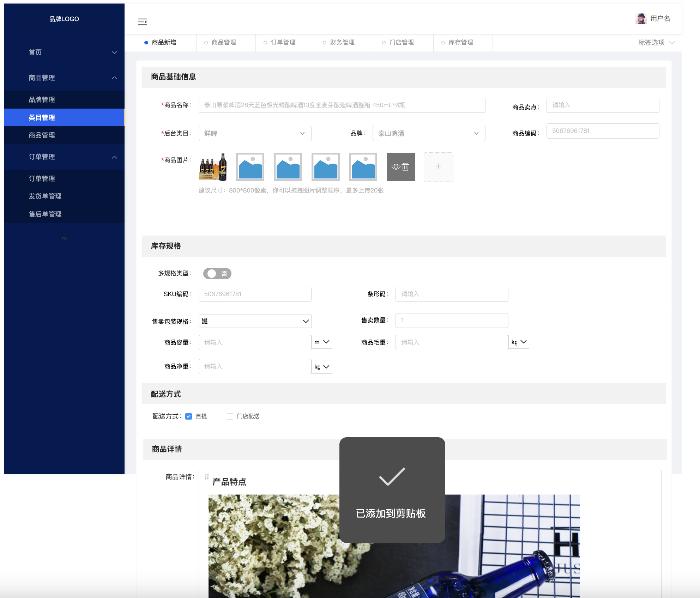Open the kg unit dropdown for 商品毛重
700x598 pixels.
click(x=519, y=342)
